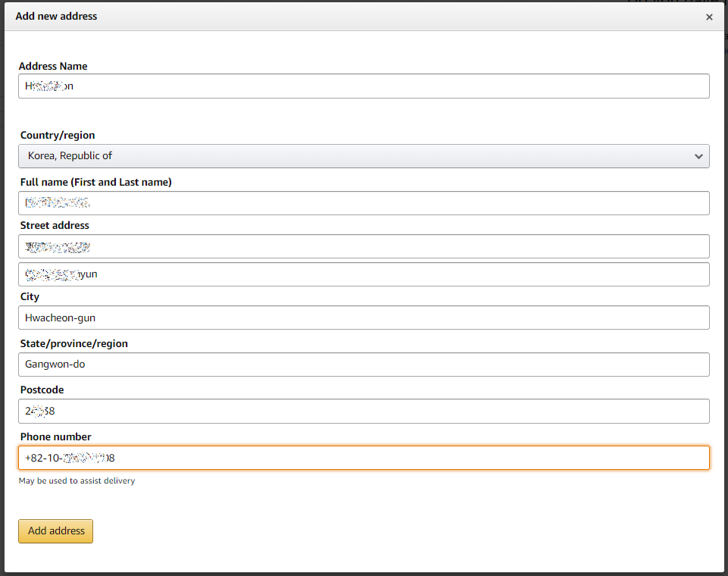Click the Address Name input field
The width and height of the screenshot is (728, 576).
(x=364, y=86)
